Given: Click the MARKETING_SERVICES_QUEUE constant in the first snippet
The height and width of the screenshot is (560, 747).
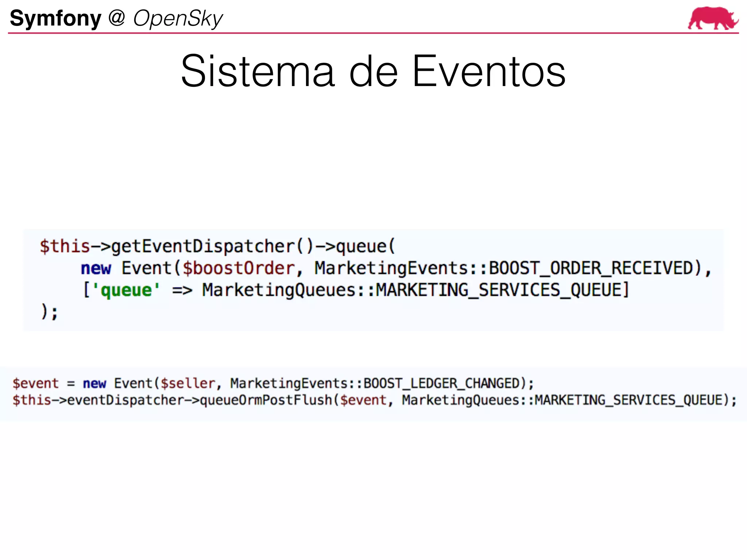Looking at the screenshot, I should [500, 291].
